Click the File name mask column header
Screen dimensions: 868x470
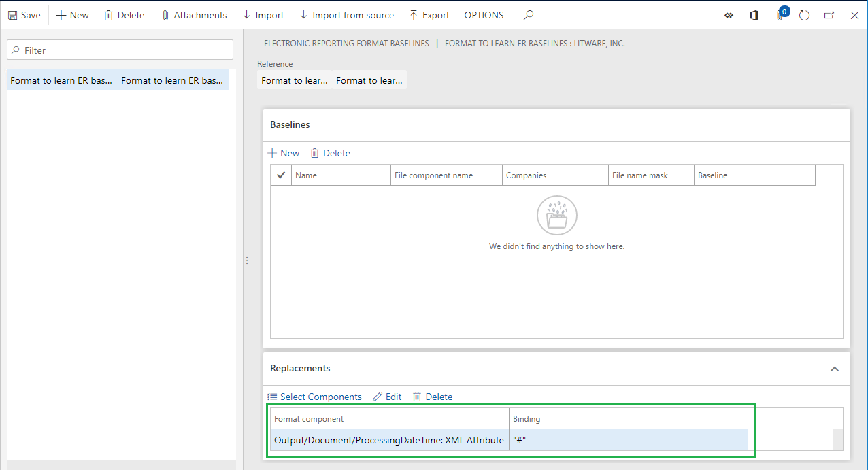(x=651, y=175)
